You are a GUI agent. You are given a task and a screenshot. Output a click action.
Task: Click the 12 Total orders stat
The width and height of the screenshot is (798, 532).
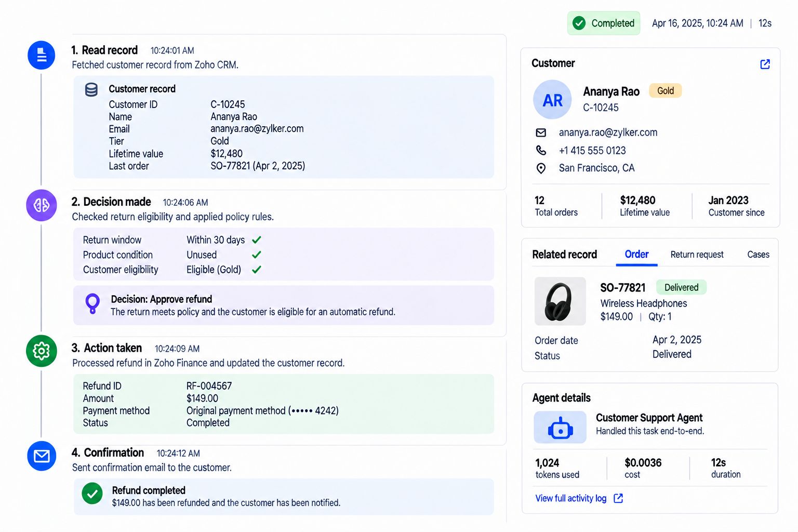[556, 206]
